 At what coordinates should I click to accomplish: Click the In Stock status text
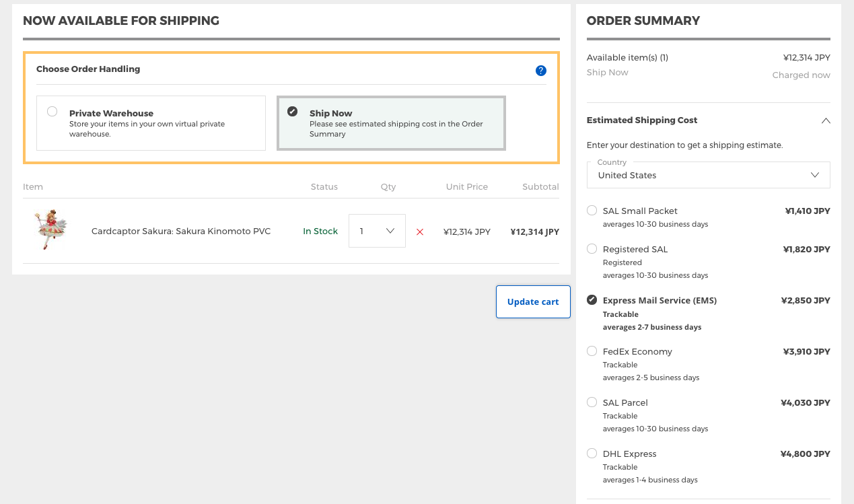coord(320,231)
